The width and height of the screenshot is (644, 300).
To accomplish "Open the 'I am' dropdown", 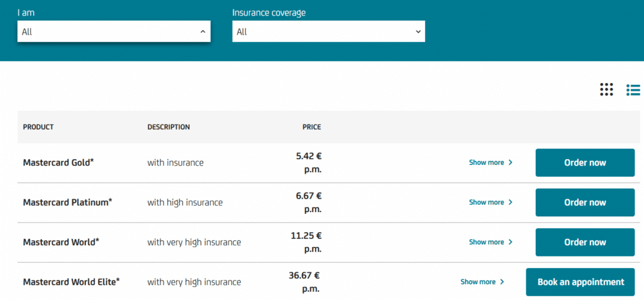I will coord(114,31).
